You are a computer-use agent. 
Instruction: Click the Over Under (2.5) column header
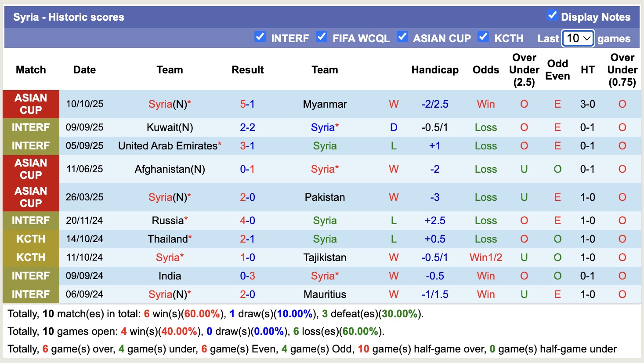pyautogui.click(x=524, y=69)
